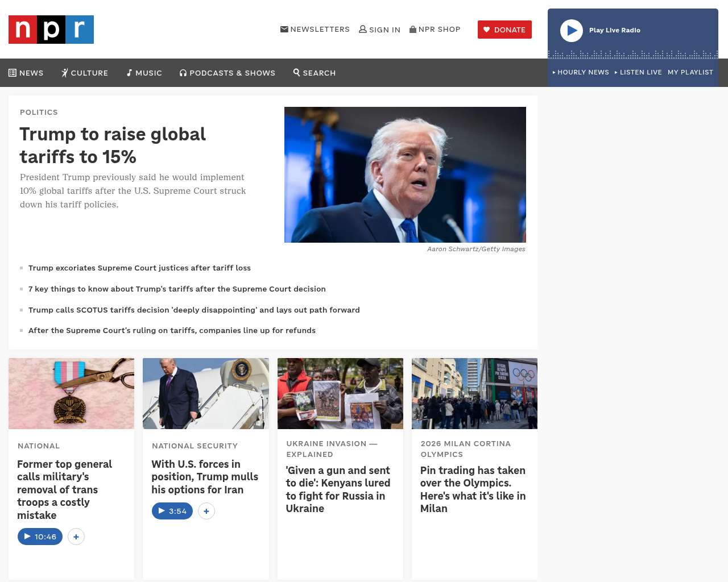Open the Search magnifier
Viewport: 728px width, 582px height.
click(315, 73)
